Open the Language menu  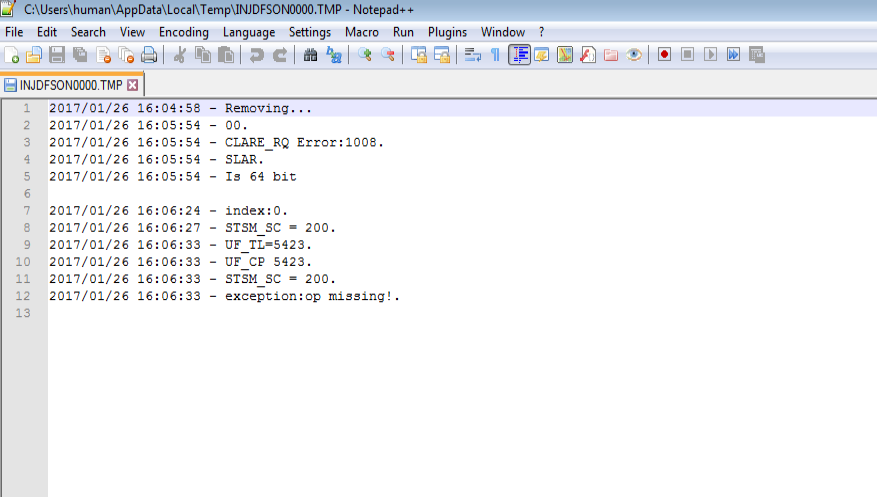point(249,32)
